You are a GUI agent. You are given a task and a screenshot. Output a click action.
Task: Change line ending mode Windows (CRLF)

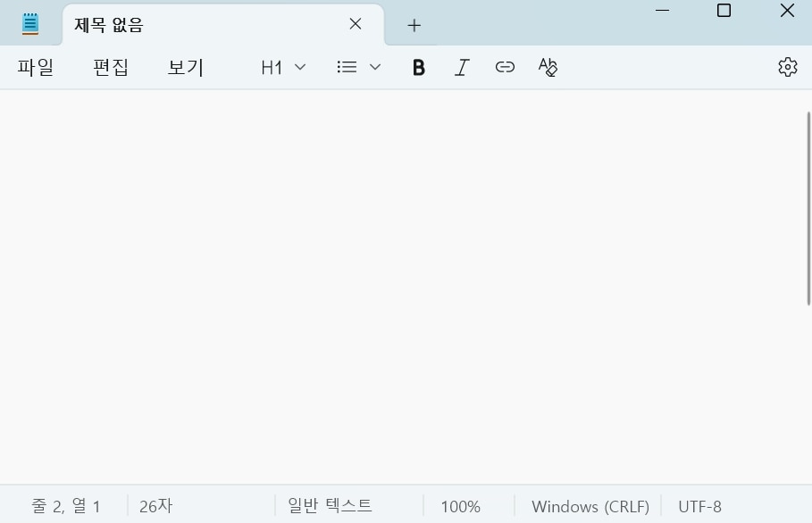pos(589,505)
